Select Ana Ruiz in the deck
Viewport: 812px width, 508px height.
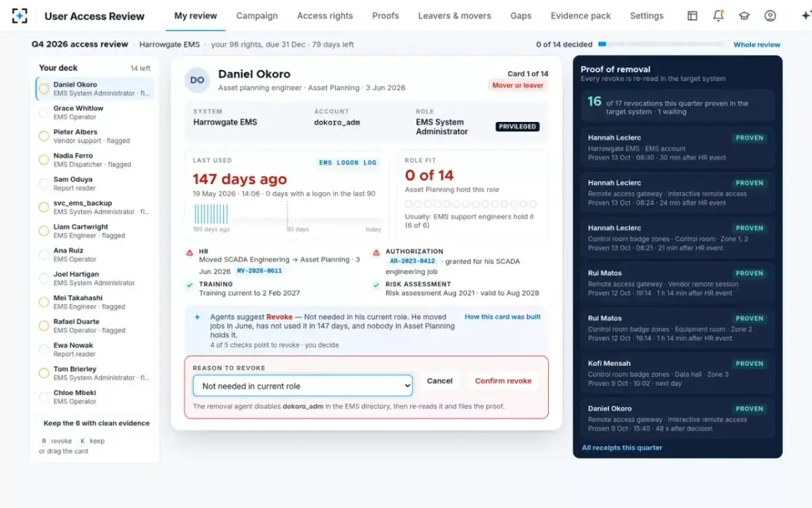(x=95, y=255)
